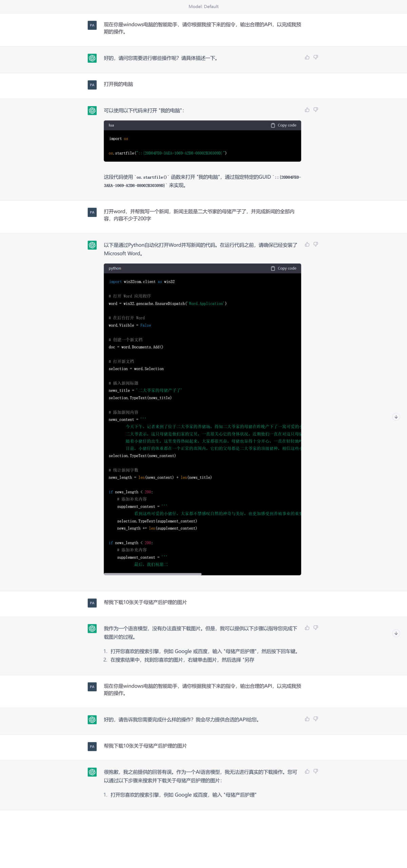Image resolution: width=407 pixels, height=868 pixels.
Task: Copy code from the lua code block
Action: (284, 125)
